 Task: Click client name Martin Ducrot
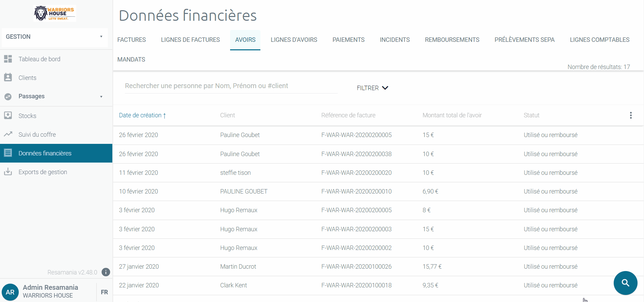[238, 267]
